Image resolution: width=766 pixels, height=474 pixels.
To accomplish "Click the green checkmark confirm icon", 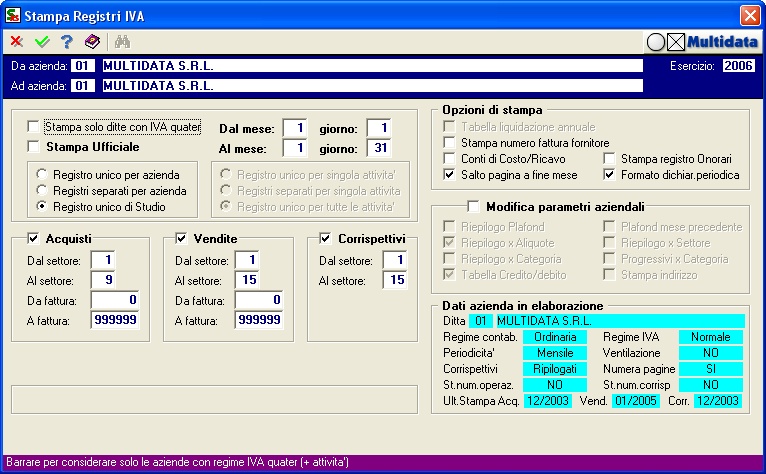I will 42,42.
